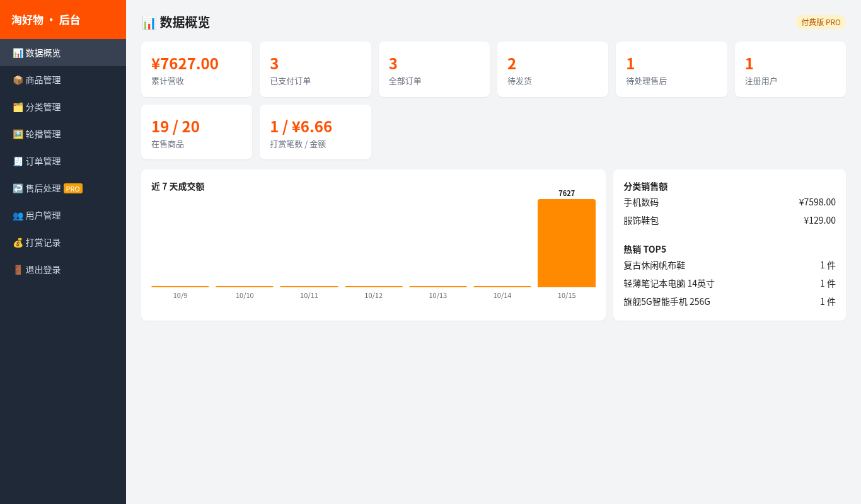Select 轮播管理 in the sidebar
861x504 pixels.
click(x=63, y=134)
